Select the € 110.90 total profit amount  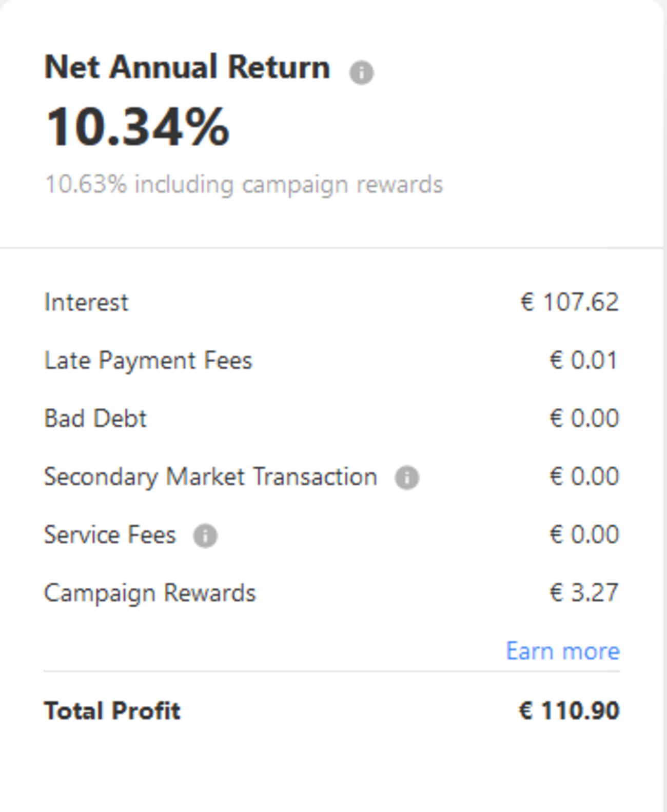coord(569,711)
